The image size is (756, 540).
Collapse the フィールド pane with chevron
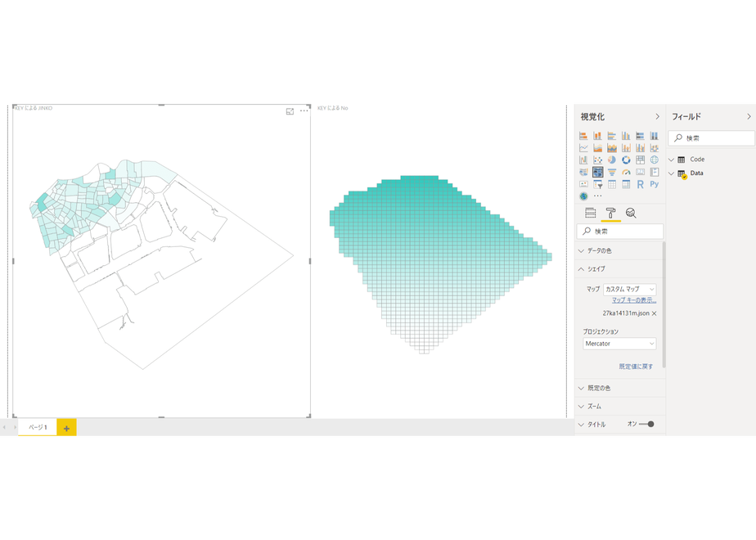click(x=749, y=117)
